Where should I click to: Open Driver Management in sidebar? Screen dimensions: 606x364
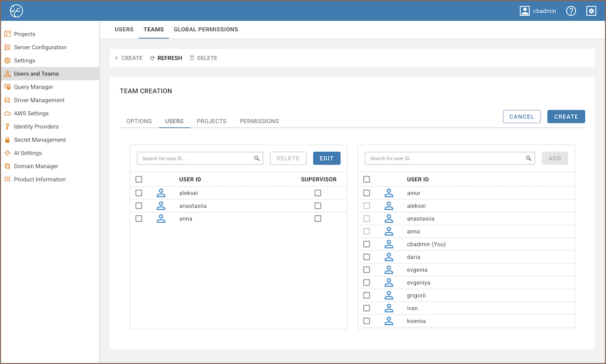tap(39, 100)
